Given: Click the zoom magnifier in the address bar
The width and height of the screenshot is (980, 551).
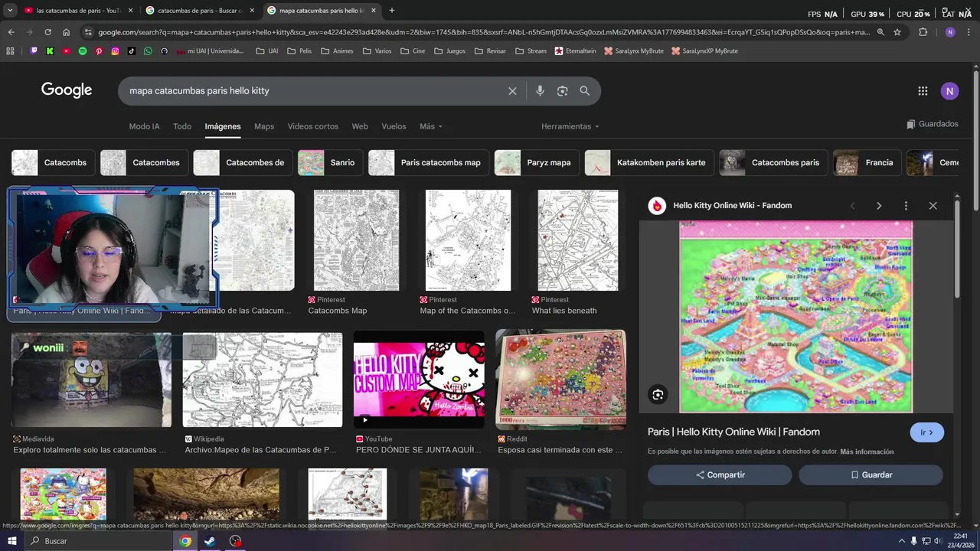Looking at the screenshot, I should click(880, 32).
